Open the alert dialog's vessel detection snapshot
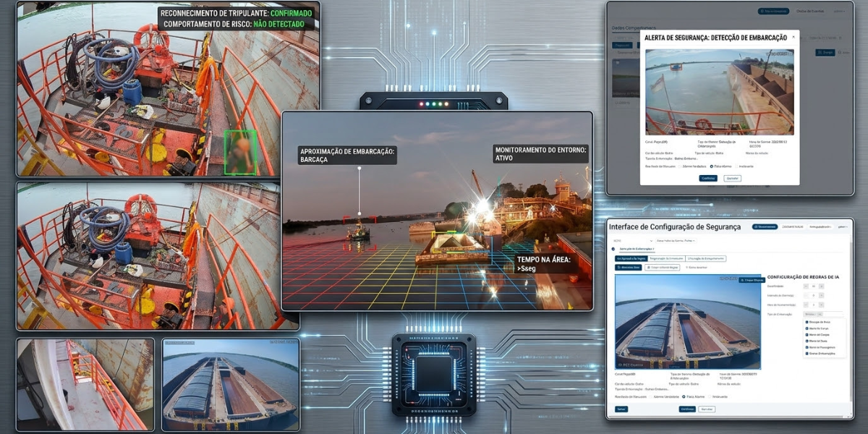This screenshot has width=868, height=434. (x=720, y=92)
